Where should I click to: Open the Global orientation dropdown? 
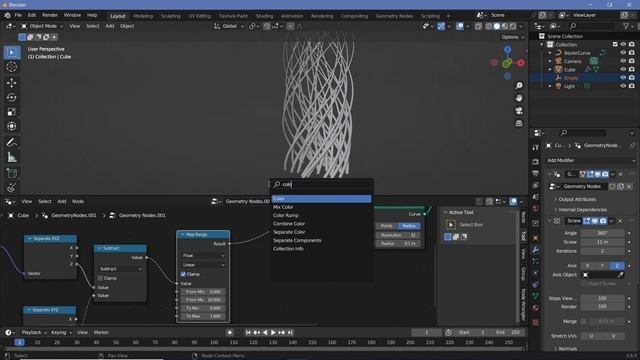pos(229,26)
